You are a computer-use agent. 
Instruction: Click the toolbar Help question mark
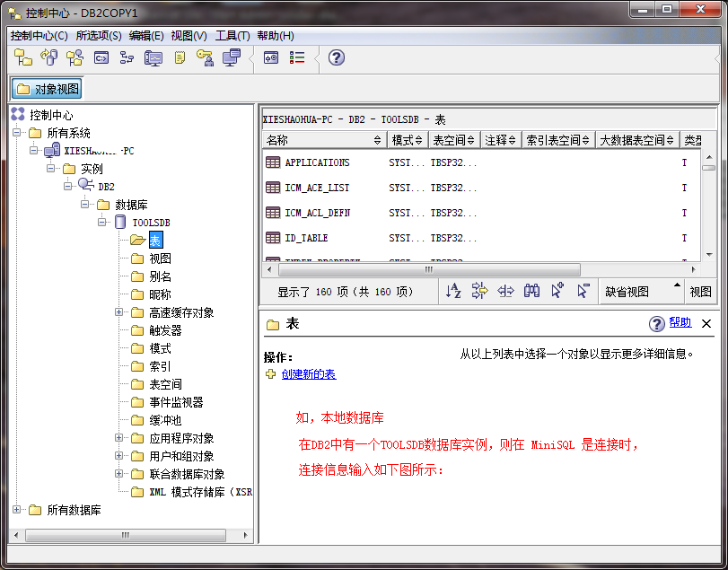pos(336,57)
